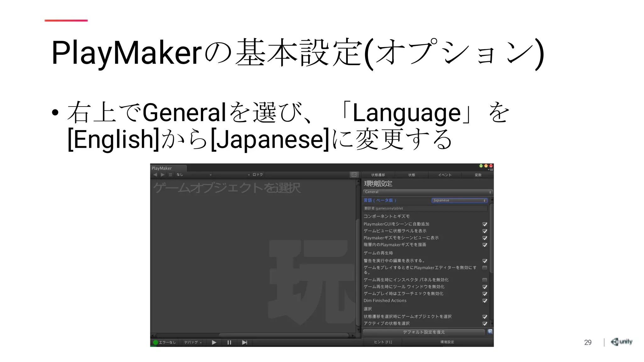Click デフォルト設定を復元 button

click(424, 332)
